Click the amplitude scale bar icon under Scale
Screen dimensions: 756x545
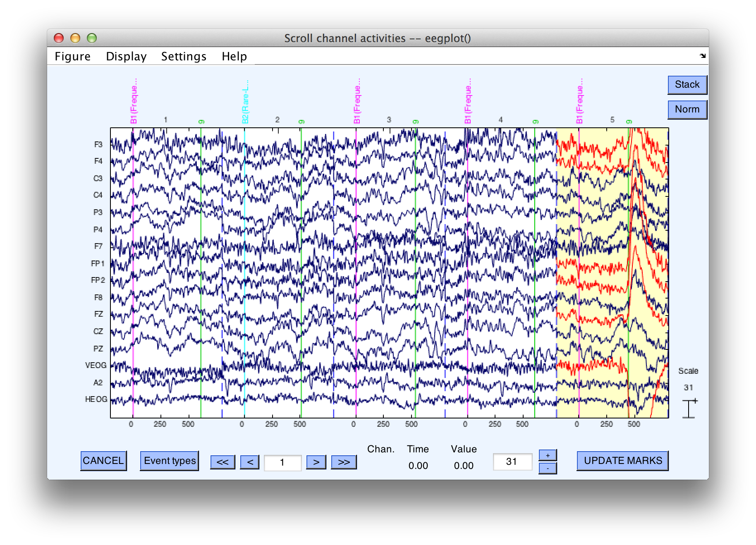click(689, 409)
